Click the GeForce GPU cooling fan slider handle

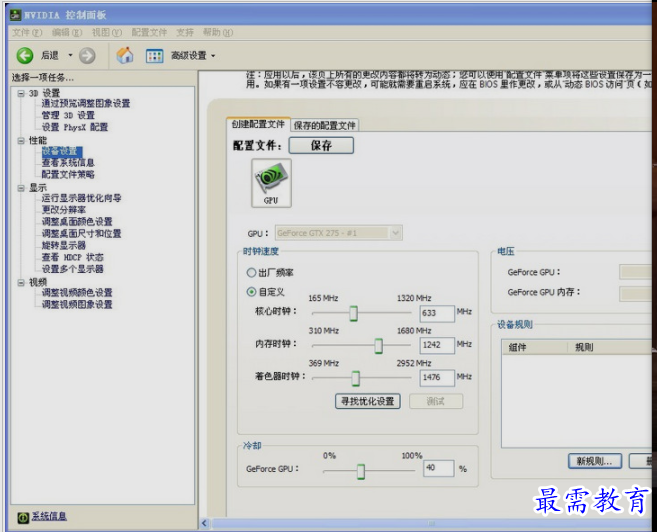coord(360,472)
